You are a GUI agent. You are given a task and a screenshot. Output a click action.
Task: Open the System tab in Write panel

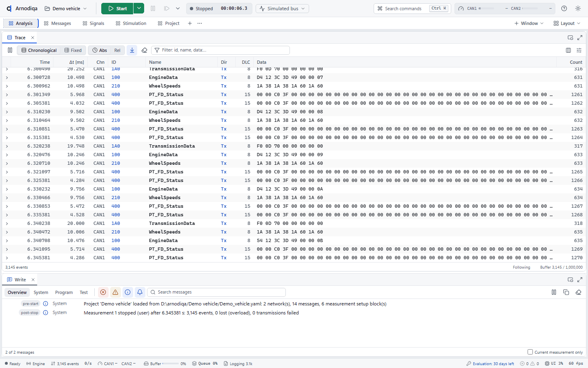pos(41,292)
